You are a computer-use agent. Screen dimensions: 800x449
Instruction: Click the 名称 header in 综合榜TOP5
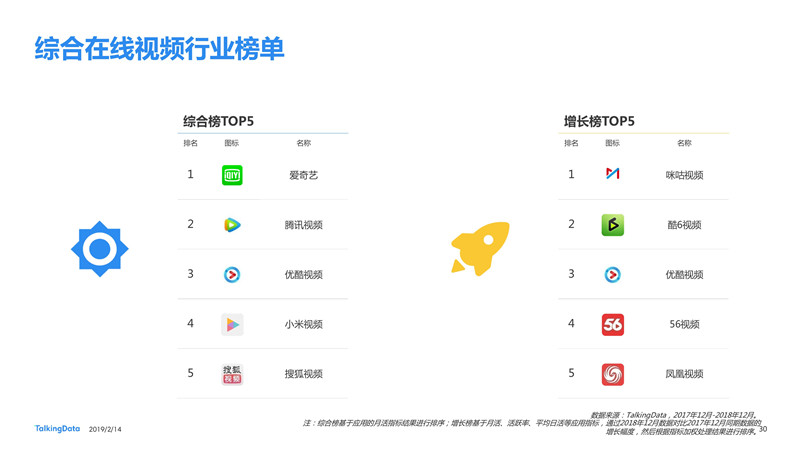click(x=304, y=143)
